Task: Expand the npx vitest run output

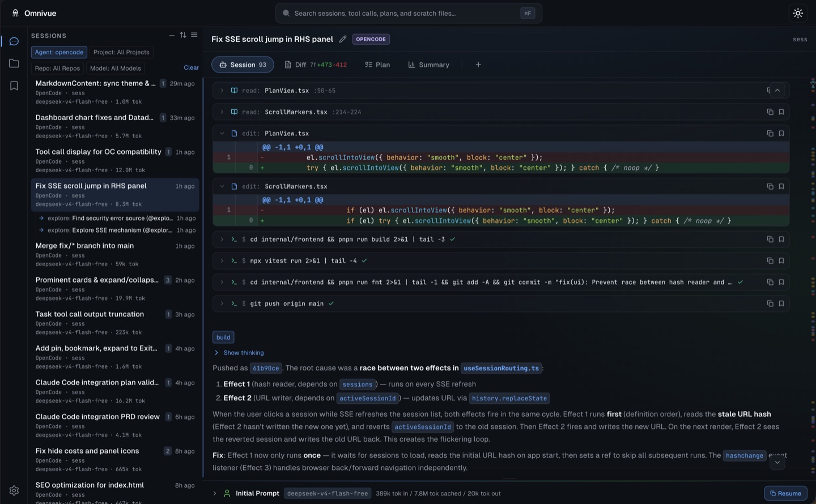Action: point(222,261)
